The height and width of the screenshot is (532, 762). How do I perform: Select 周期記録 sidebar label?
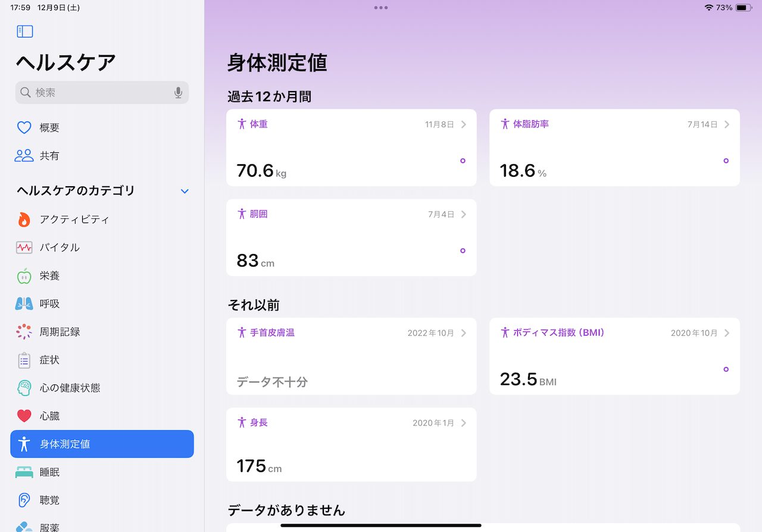click(x=60, y=332)
